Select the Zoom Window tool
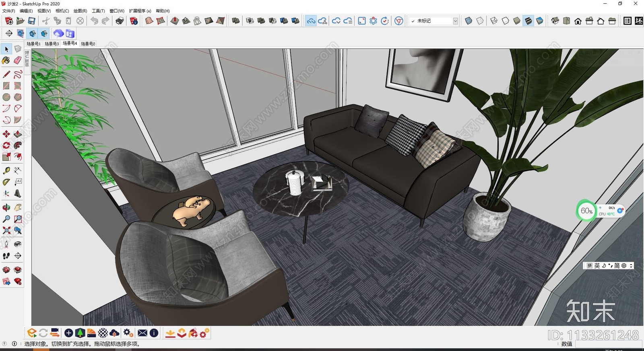 point(18,219)
